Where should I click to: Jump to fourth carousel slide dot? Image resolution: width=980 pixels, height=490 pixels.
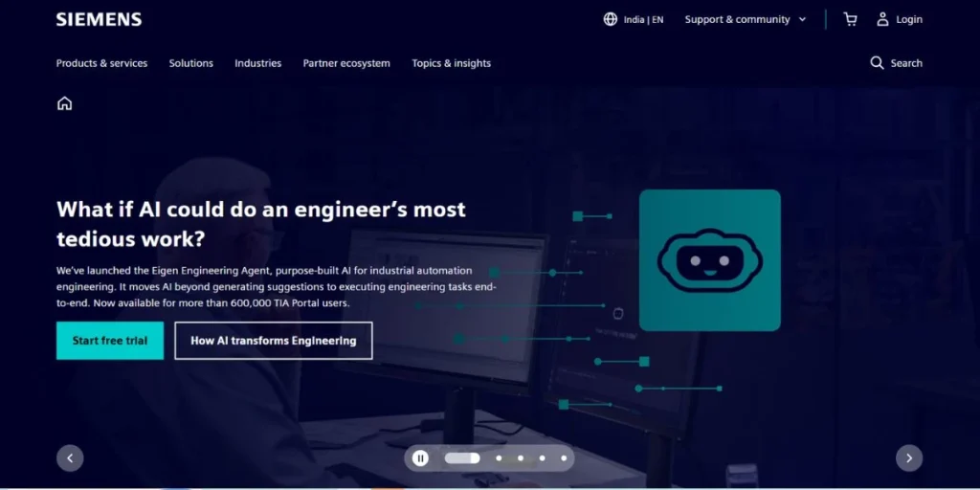[x=542, y=458]
